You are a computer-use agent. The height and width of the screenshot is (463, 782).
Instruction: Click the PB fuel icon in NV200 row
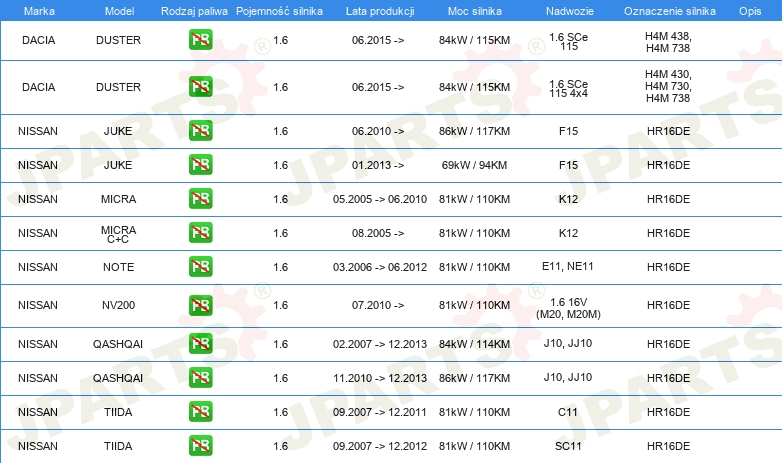pos(200,305)
